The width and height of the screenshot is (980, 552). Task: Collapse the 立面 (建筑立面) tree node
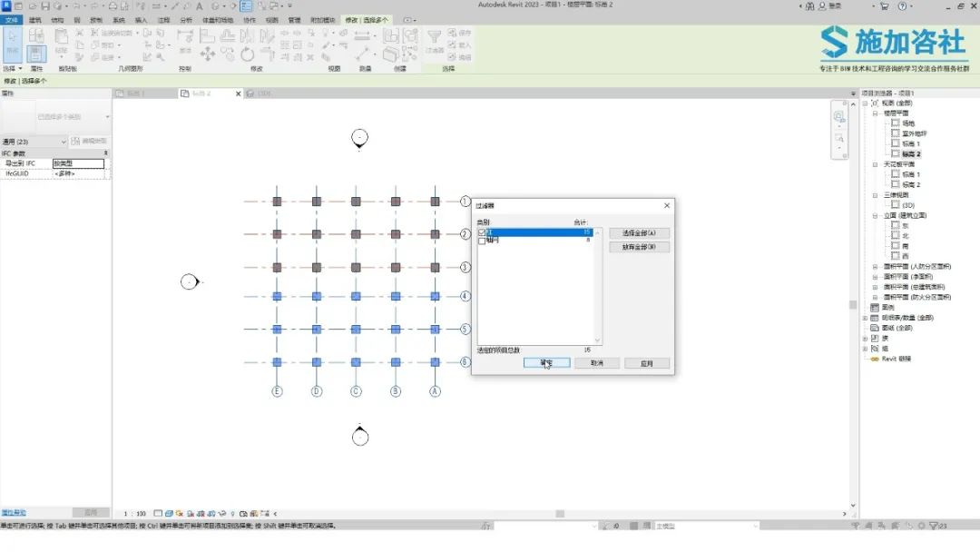[875, 216]
